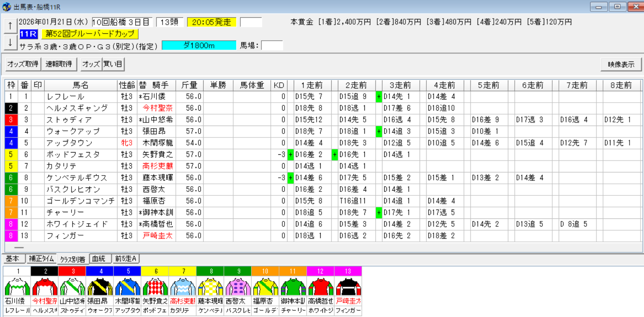
Task: Select the black silk icon numbered 13
Action: [348, 286]
